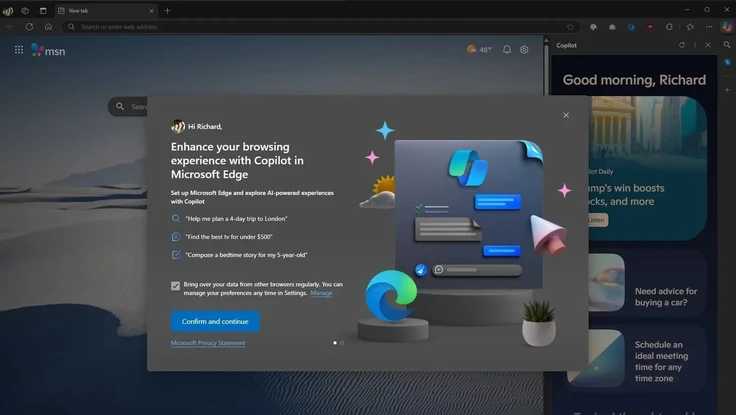This screenshot has width=736, height=415.
Task: Click the Listen button on Copilot Daily card
Action: click(598, 220)
